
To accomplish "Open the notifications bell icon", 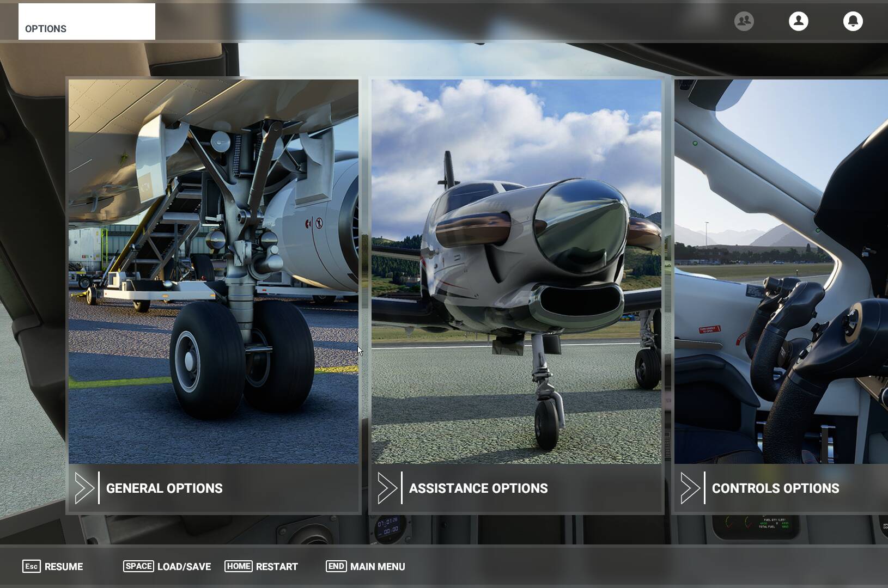I will tap(853, 21).
